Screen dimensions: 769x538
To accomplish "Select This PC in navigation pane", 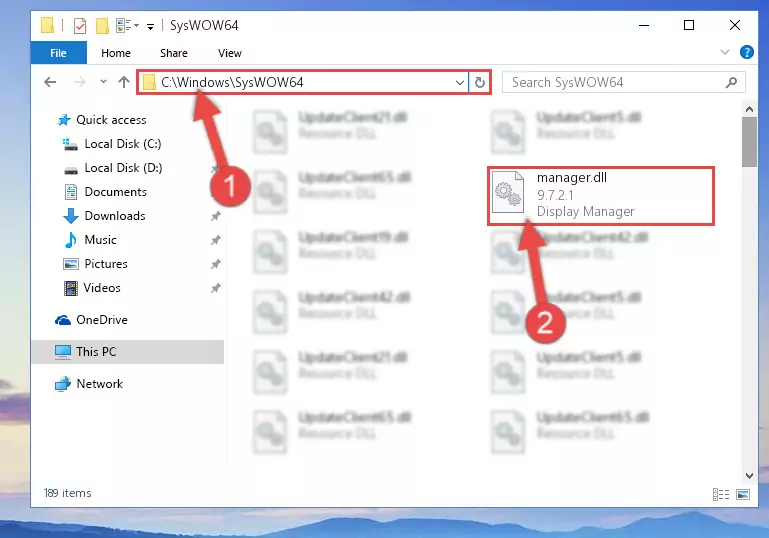I will click(128, 352).
